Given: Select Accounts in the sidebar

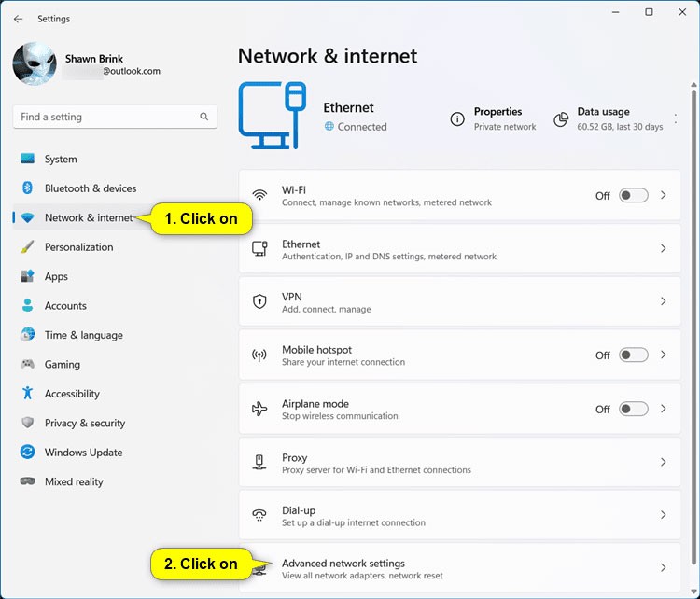Looking at the screenshot, I should pyautogui.click(x=65, y=306).
